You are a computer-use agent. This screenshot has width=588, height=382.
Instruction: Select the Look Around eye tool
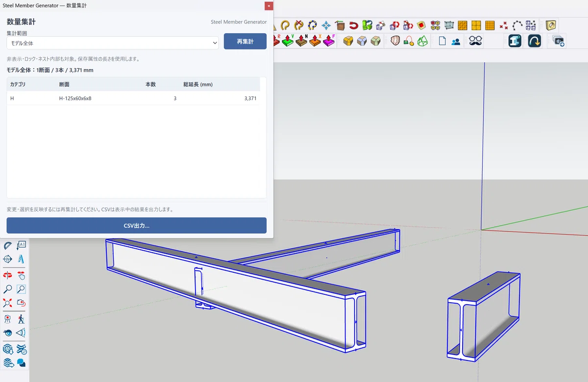tap(7, 333)
